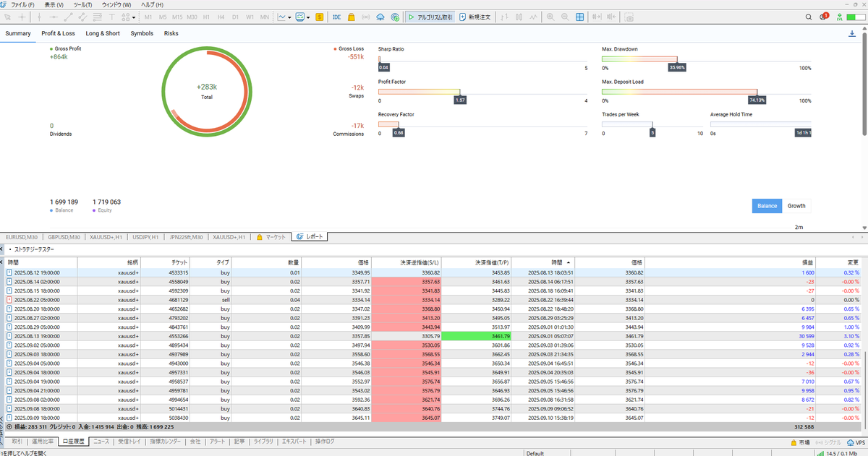Click the zoom out magnifier
The width and height of the screenshot is (868, 456).
[565, 17]
